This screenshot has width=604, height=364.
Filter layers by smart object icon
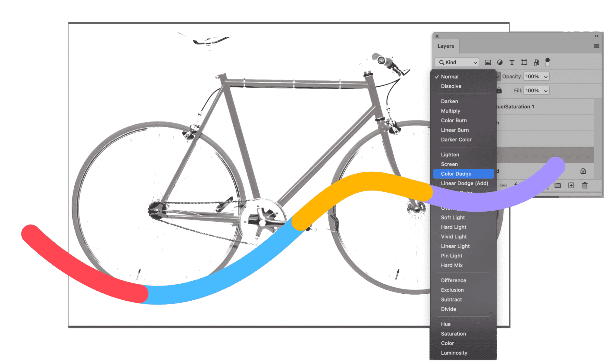[x=536, y=62]
